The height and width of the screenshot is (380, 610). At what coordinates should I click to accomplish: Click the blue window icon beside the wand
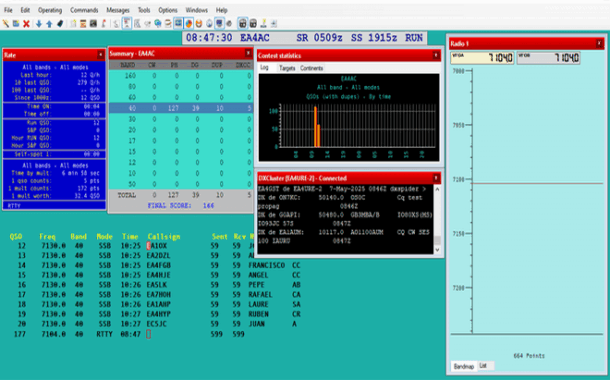coord(16,24)
